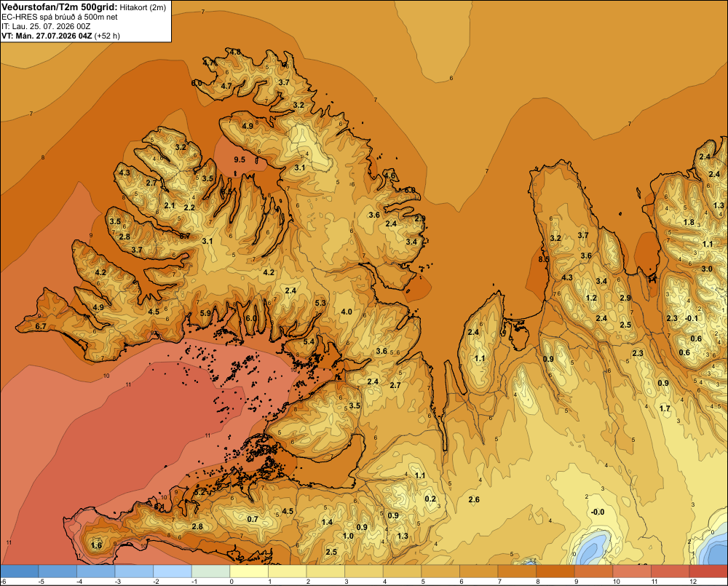728x586 pixels.
Task: Click the 4.6 temperature value
Action: [389, 175]
